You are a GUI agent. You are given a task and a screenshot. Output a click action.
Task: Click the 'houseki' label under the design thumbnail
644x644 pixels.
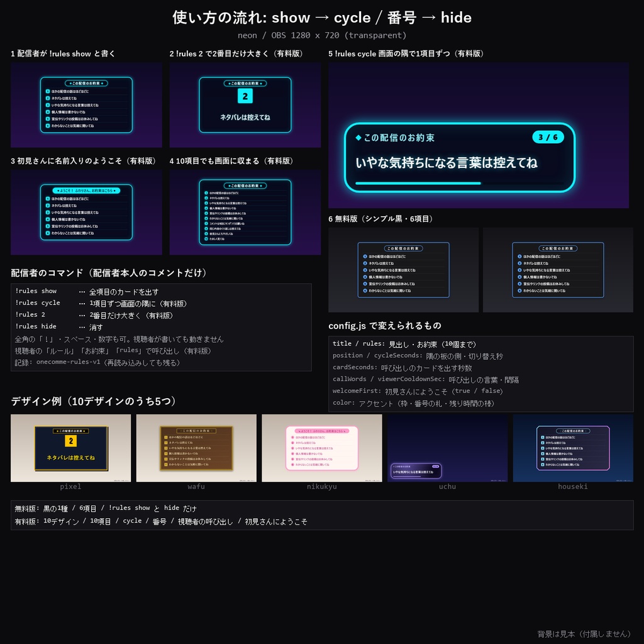573,486
